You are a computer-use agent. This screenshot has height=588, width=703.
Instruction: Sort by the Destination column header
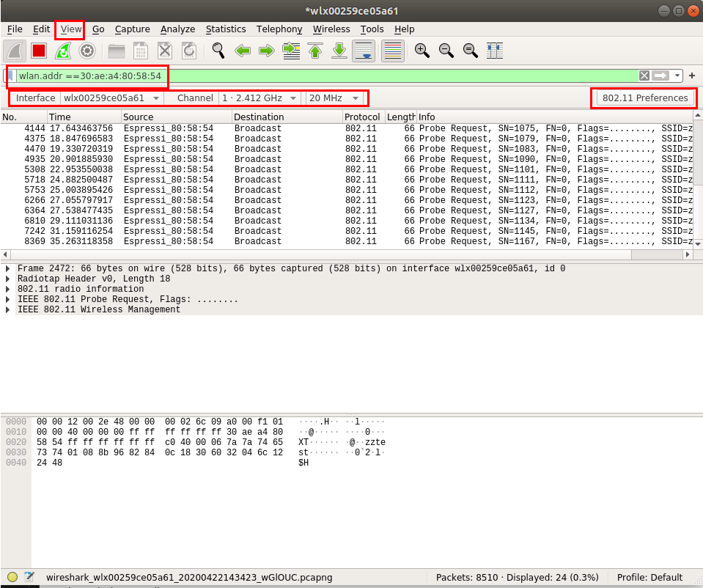[x=287, y=117]
